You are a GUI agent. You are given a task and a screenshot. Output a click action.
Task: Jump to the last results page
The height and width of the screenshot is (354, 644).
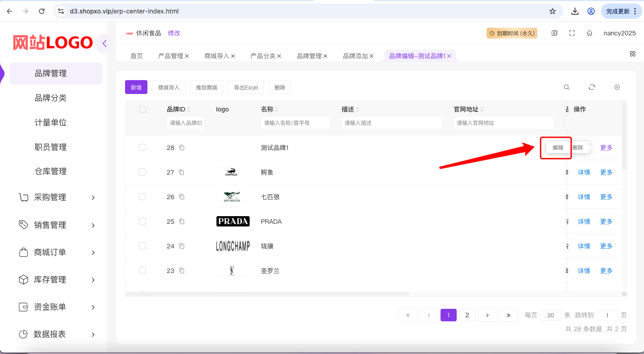(x=509, y=315)
